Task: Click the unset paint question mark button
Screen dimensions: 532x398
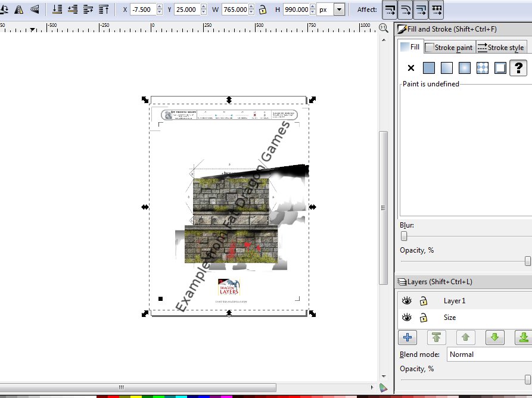Action: pos(518,68)
